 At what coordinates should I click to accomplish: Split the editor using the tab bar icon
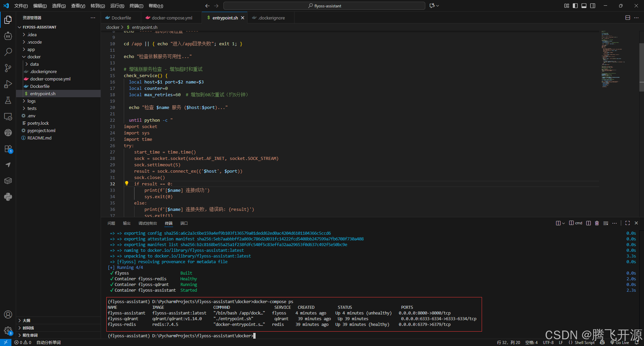(x=628, y=18)
